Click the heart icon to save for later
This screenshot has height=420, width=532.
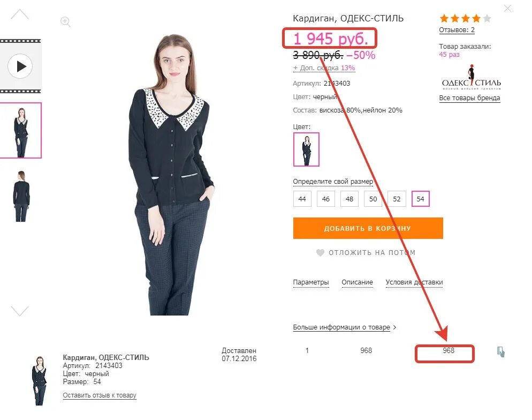coord(320,253)
